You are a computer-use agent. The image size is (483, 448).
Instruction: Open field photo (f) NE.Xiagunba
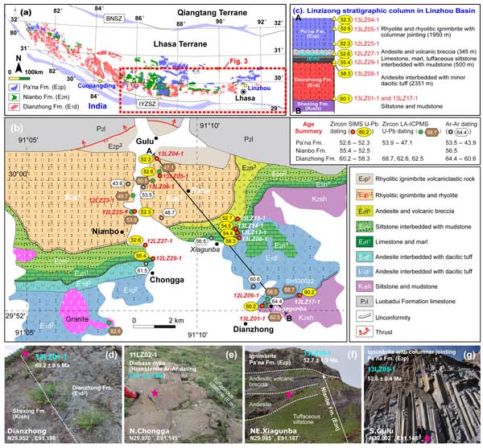303,394
